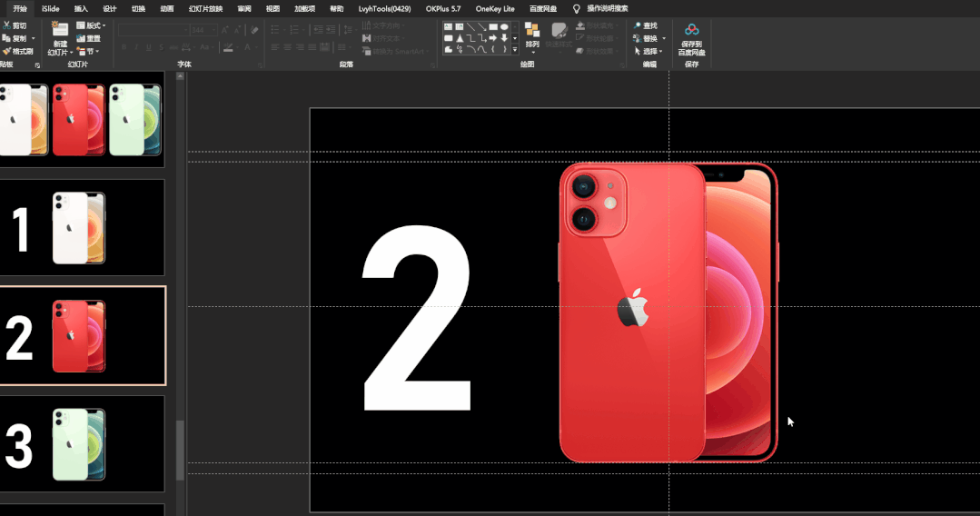Screen dimensions: 980x516
Task: Click the Reset (重置) slide button
Action: (89, 38)
